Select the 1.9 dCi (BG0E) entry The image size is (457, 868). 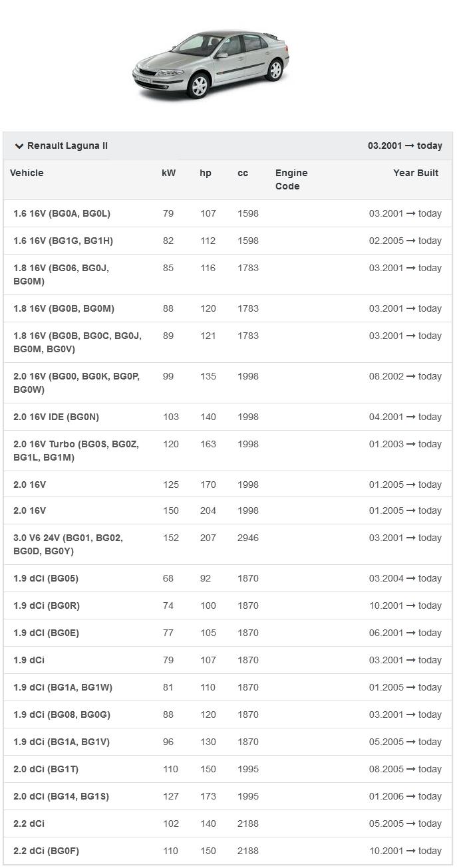(46, 633)
